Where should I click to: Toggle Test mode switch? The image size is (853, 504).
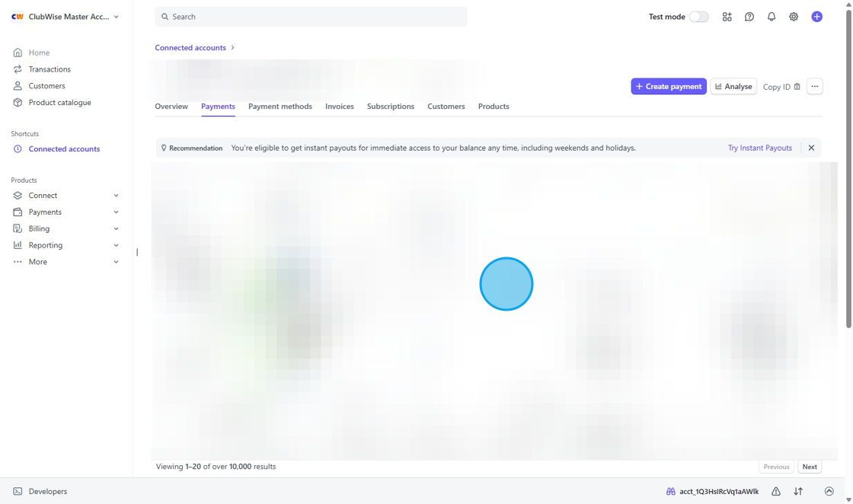point(700,16)
